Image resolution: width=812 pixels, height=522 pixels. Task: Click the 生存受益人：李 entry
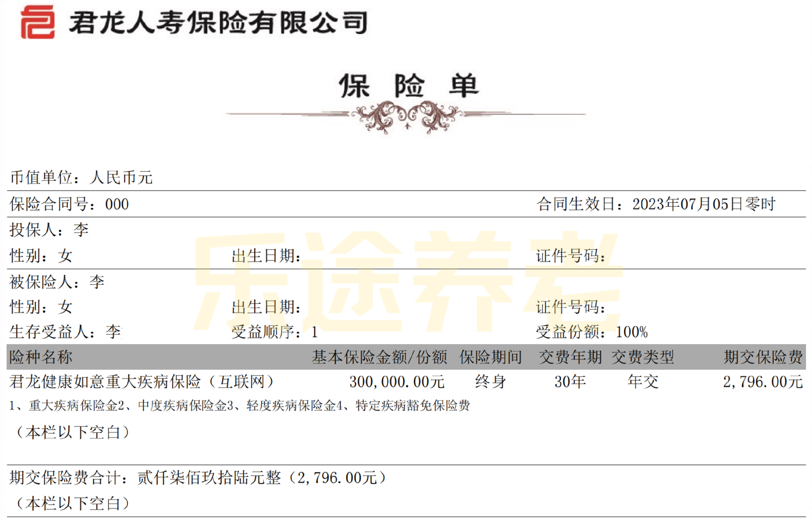point(66,332)
